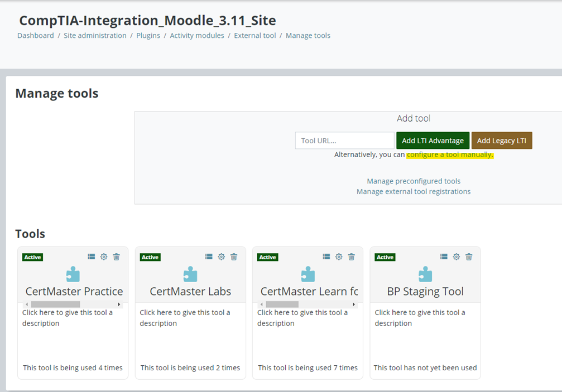Viewport: 562px width, 392px height.
Task: Click CertMaster Learn name scrollbar left arrow
Action: pos(262,304)
